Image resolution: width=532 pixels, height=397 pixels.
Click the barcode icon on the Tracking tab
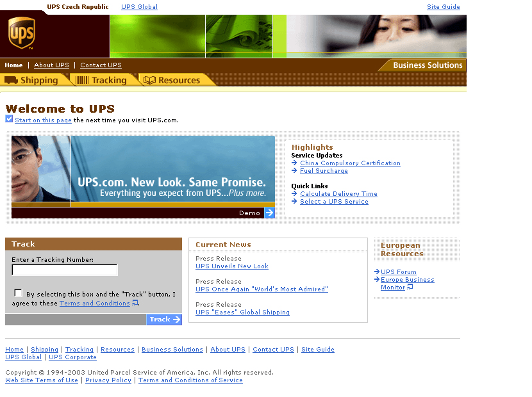[82, 80]
